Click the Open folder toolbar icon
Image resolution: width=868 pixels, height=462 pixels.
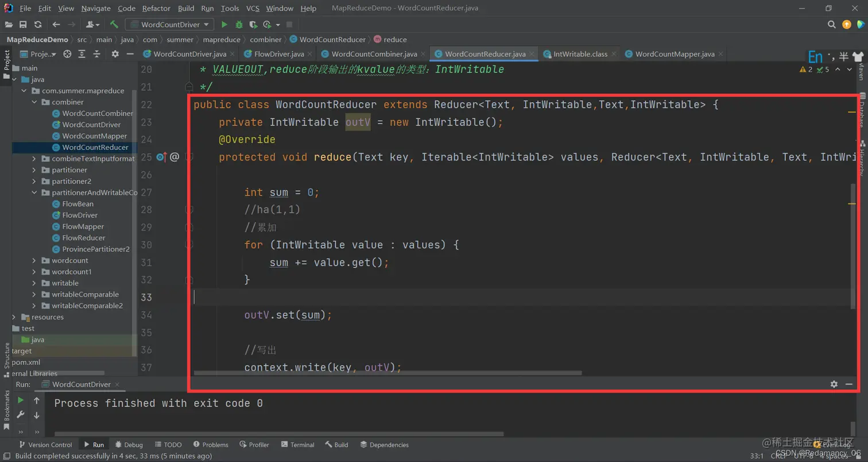point(9,25)
